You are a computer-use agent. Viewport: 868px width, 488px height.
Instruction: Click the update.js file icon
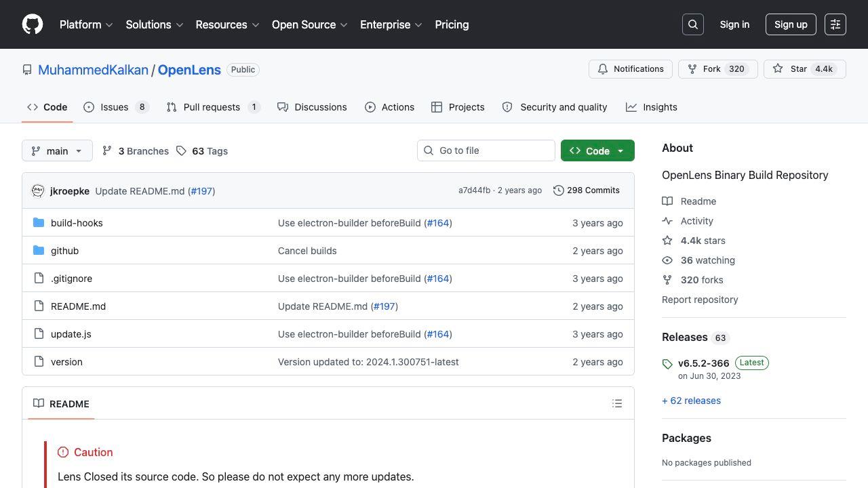point(39,333)
